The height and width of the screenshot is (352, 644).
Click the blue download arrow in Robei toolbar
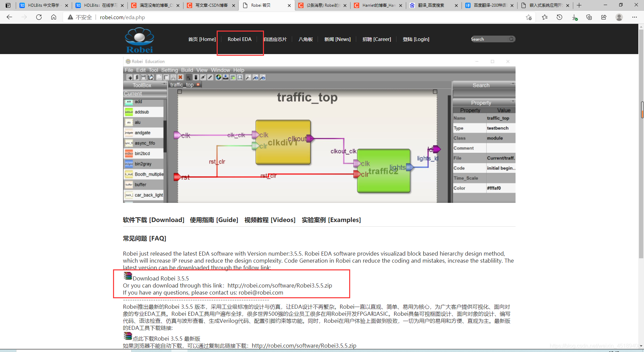(x=226, y=78)
